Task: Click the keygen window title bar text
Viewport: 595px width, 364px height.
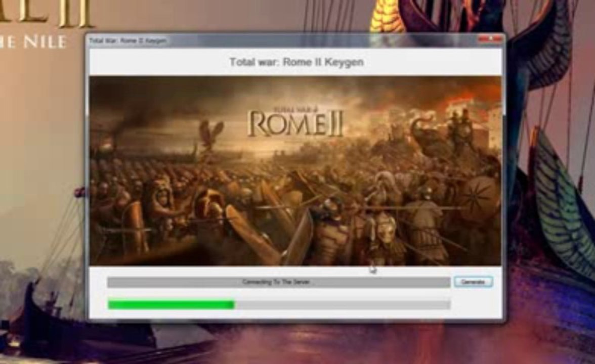Action: click(x=127, y=40)
